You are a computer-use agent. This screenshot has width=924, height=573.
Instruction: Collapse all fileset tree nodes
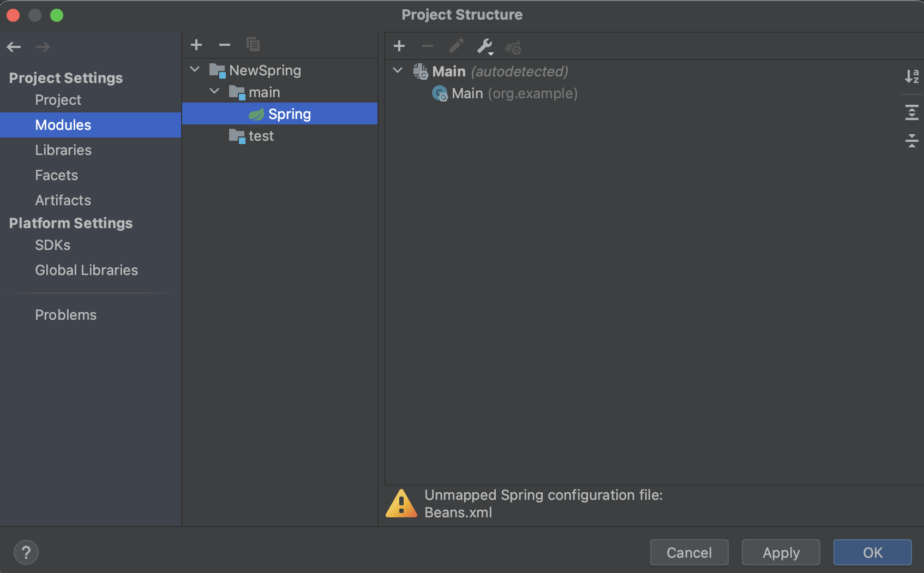point(911,141)
